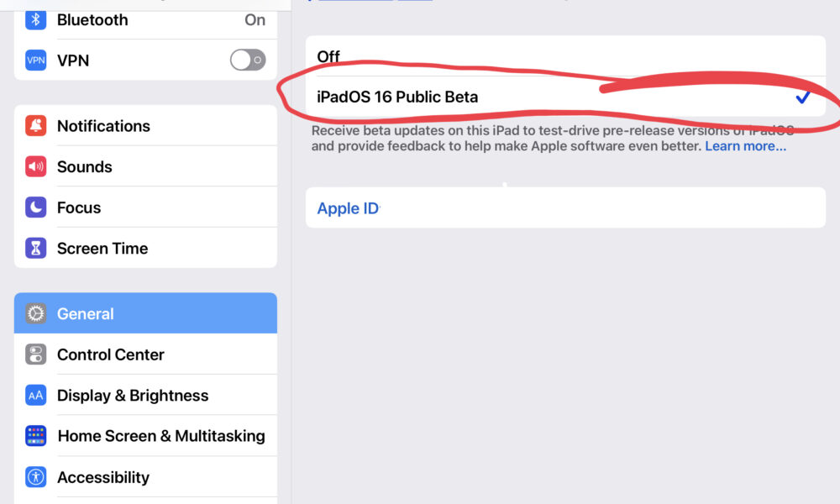Click the Home Screen grid icon
840x504 pixels.
[35, 436]
